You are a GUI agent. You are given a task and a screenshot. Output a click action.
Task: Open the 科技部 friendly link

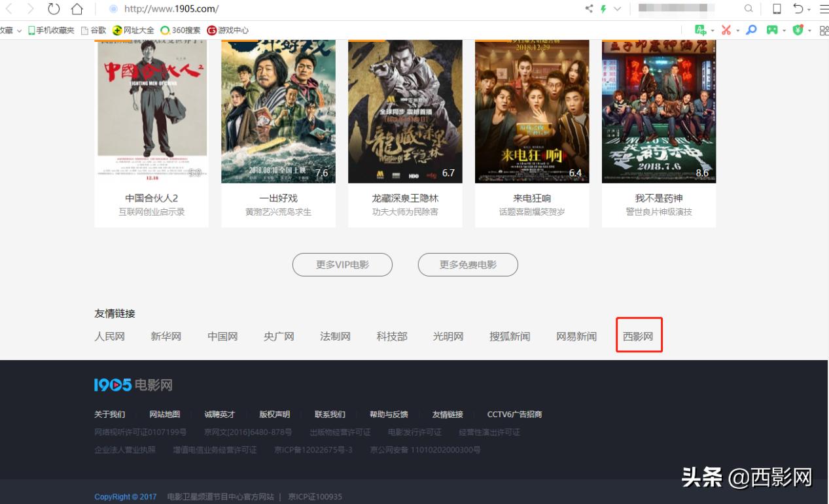coord(392,337)
